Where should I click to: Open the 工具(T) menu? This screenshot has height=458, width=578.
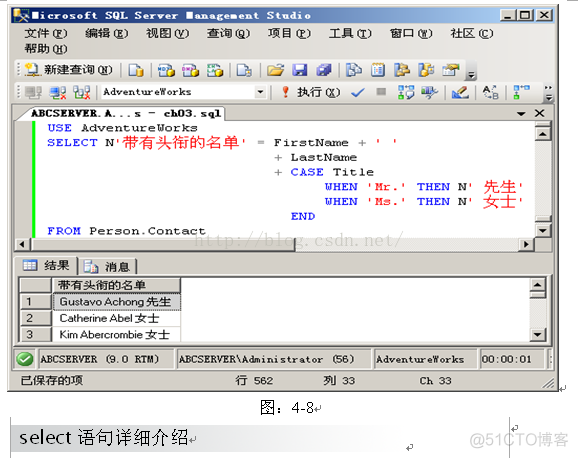click(x=350, y=34)
